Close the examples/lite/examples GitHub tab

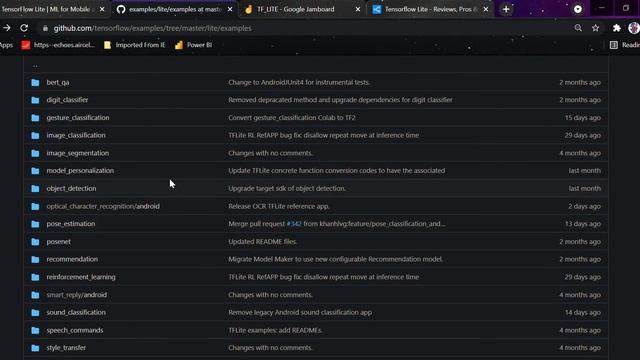(x=230, y=9)
